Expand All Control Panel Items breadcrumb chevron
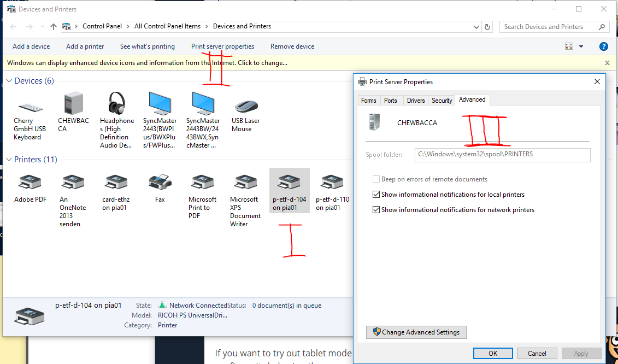The image size is (618, 364). (207, 26)
